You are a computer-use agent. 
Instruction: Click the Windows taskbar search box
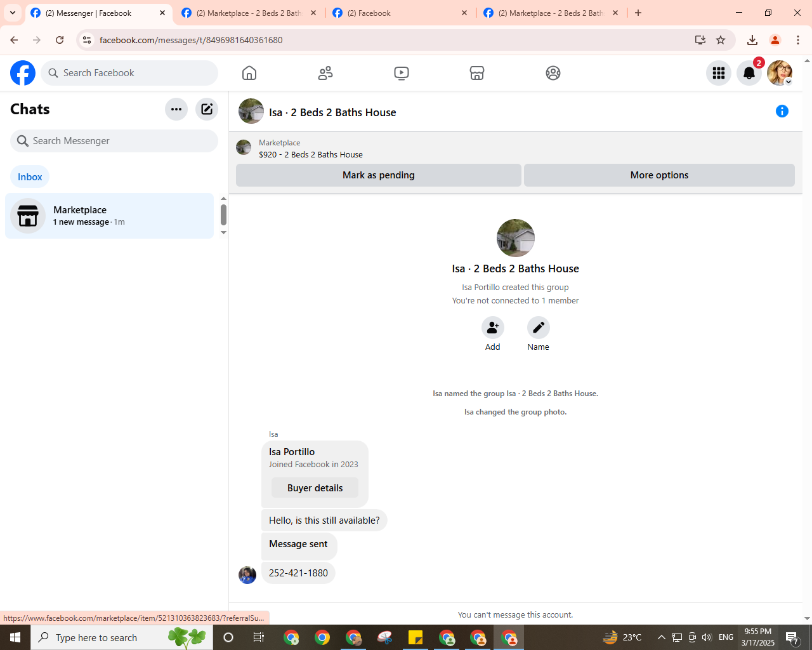122,637
